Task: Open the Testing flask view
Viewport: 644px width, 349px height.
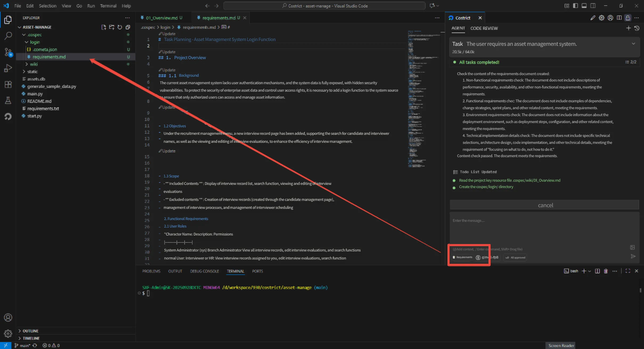Action: (8, 100)
